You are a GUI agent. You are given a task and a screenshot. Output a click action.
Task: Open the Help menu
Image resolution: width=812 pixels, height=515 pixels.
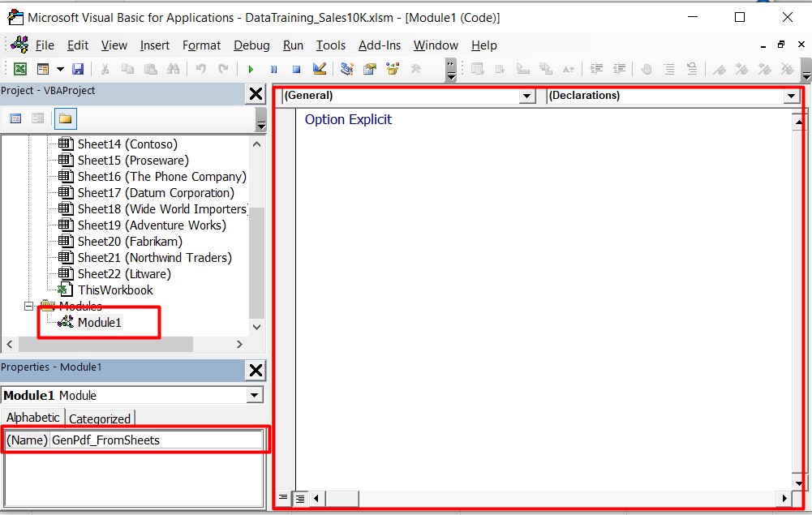pos(484,45)
